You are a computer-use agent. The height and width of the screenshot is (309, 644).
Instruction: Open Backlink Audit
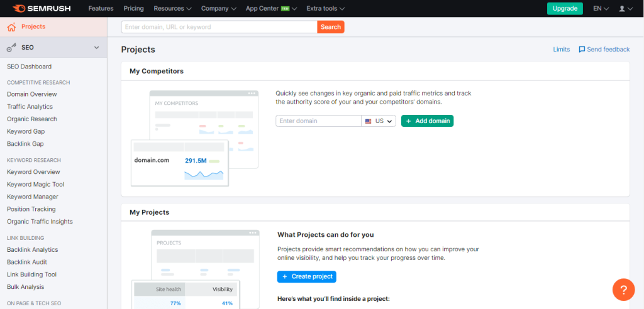pyautogui.click(x=27, y=262)
